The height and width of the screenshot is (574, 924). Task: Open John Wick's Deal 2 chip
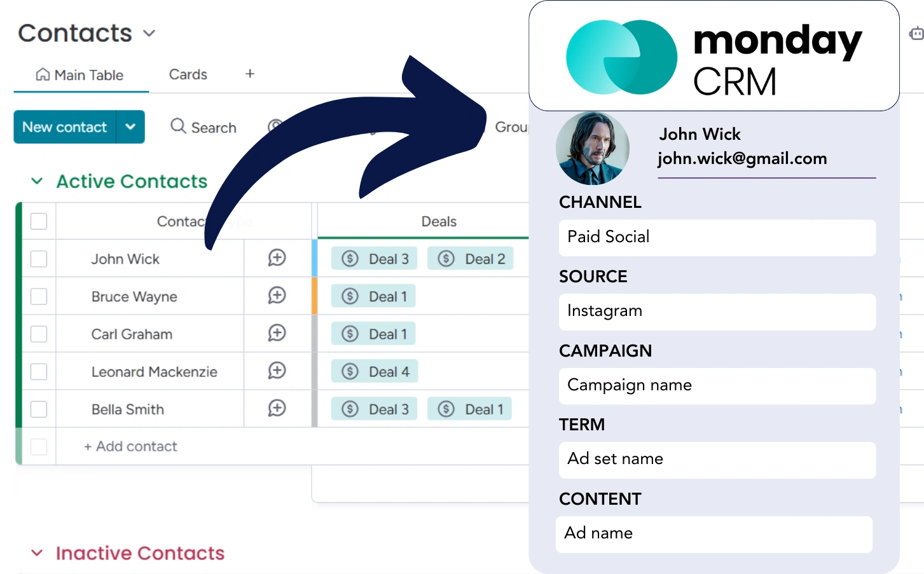click(471, 258)
